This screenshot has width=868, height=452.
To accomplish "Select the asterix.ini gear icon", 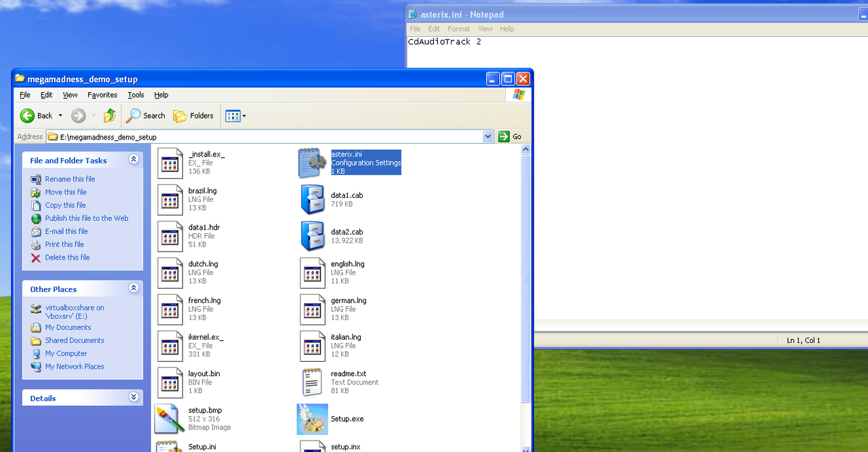I will 313,163.
